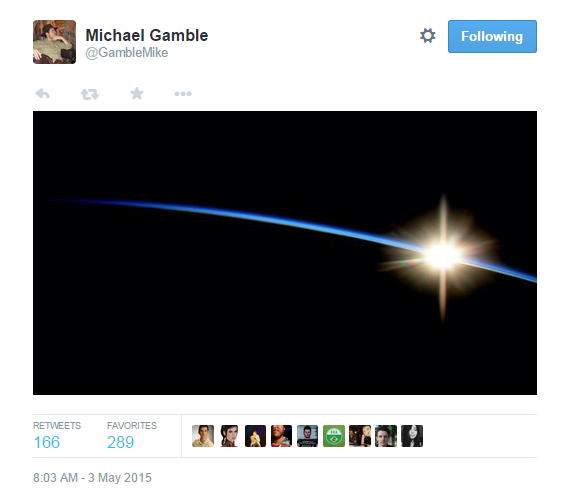Click the reply arrow icon
564x503 pixels.
42,94
